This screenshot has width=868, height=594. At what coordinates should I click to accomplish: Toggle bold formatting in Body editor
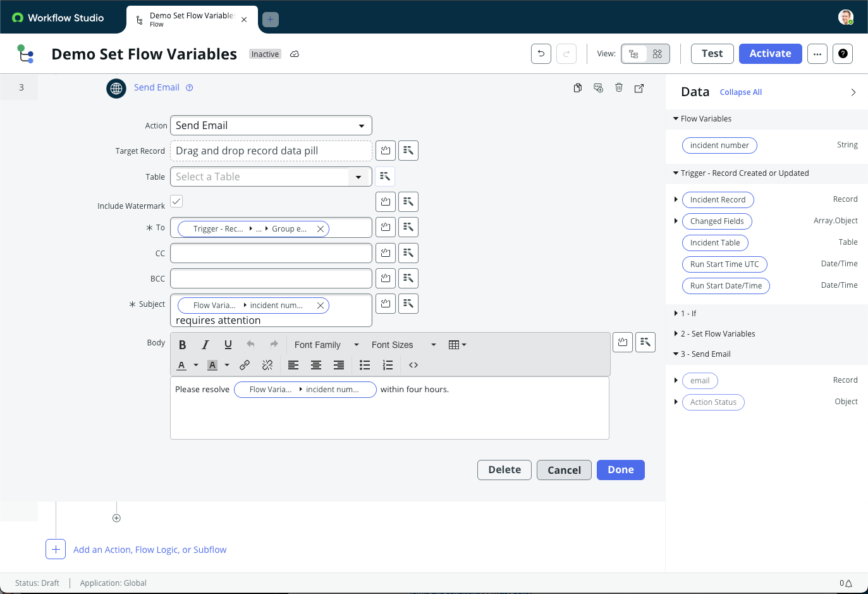point(183,345)
